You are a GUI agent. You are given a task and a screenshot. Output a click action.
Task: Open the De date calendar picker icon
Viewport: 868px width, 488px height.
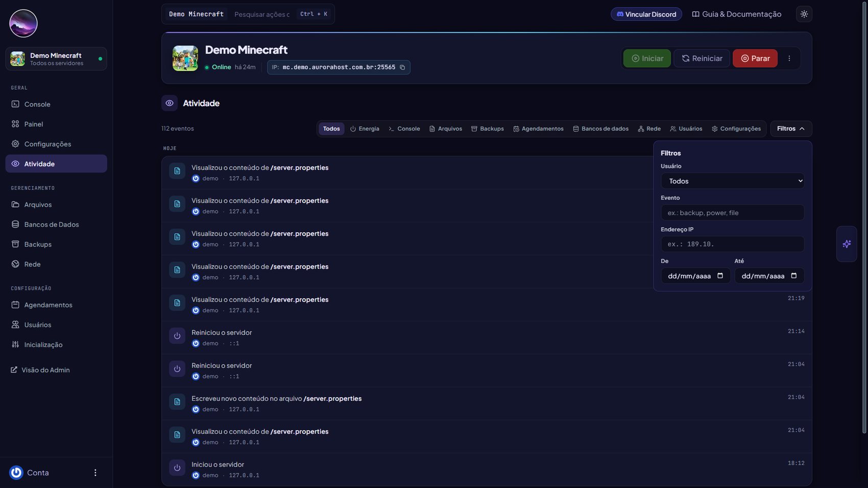pyautogui.click(x=720, y=276)
